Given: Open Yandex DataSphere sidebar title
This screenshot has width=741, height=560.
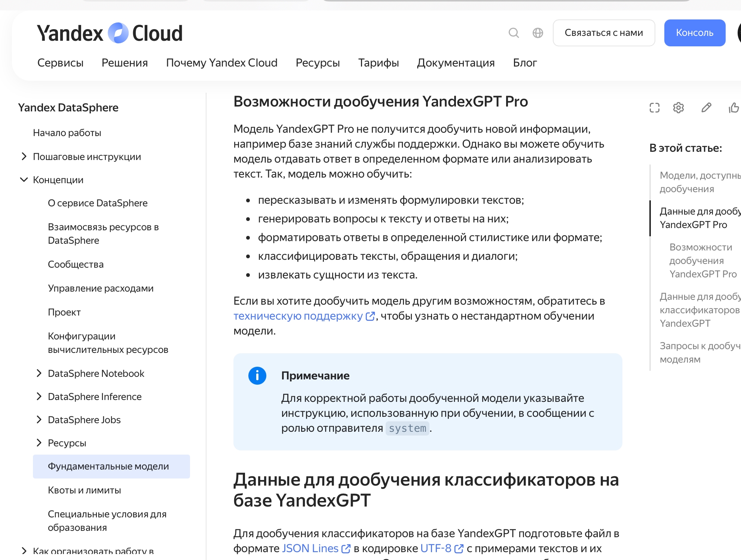Looking at the screenshot, I should point(68,108).
